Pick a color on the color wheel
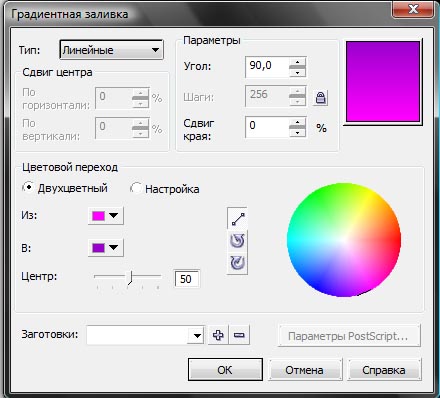Viewport: 440px width, 398px height. click(344, 240)
